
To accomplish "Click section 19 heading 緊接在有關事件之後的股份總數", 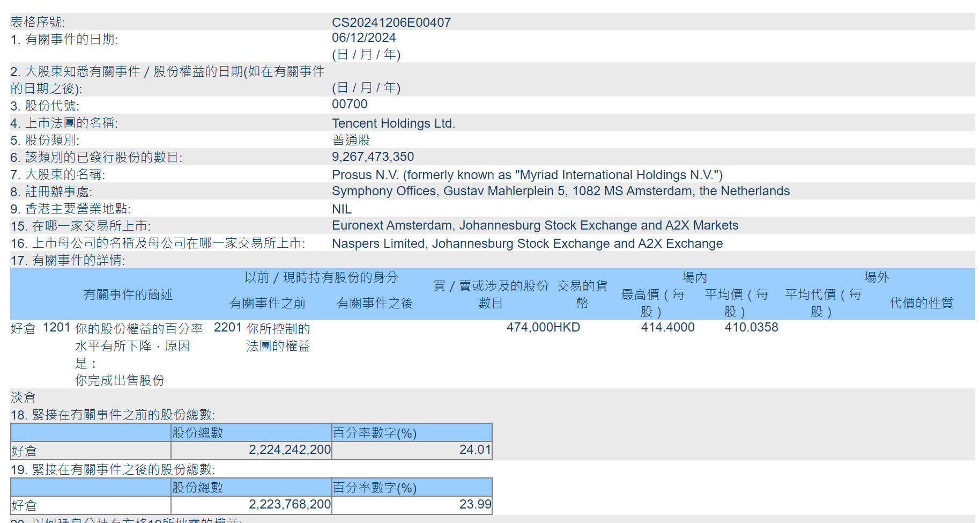I will [113, 469].
